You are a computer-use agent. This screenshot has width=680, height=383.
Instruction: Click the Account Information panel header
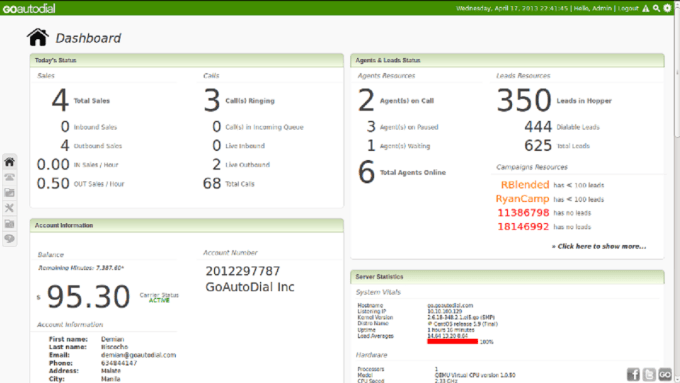pos(186,226)
